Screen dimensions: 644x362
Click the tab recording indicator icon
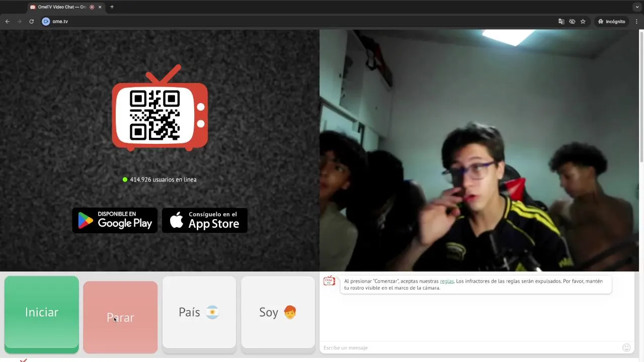[92, 7]
